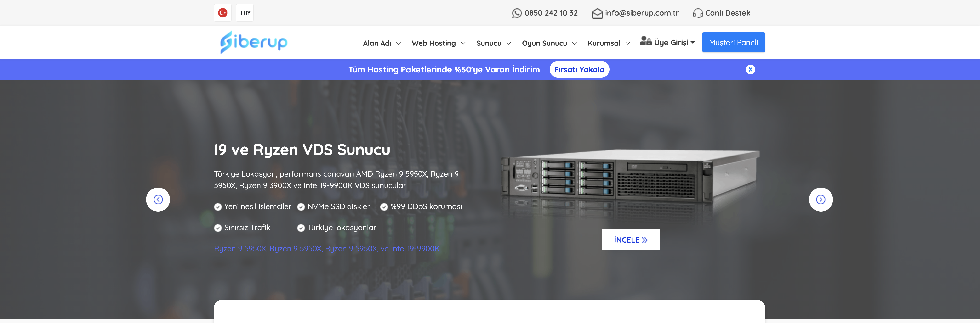This screenshot has height=323, width=980.
Task: Open the Kurumsal menu
Action: coord(604,43)
